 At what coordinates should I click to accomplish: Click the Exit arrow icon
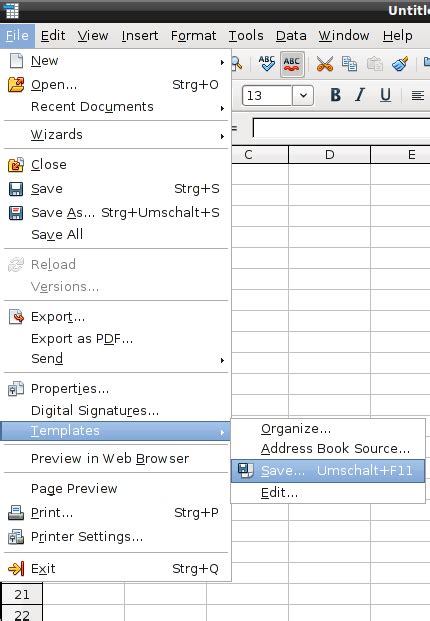(x=16, y=569)
